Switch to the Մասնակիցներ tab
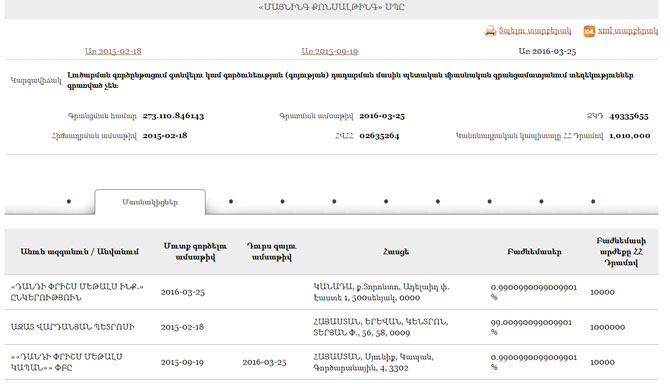The height and width of the screenshot is (384, 670). pyautogui.click(x=150, y=202)
